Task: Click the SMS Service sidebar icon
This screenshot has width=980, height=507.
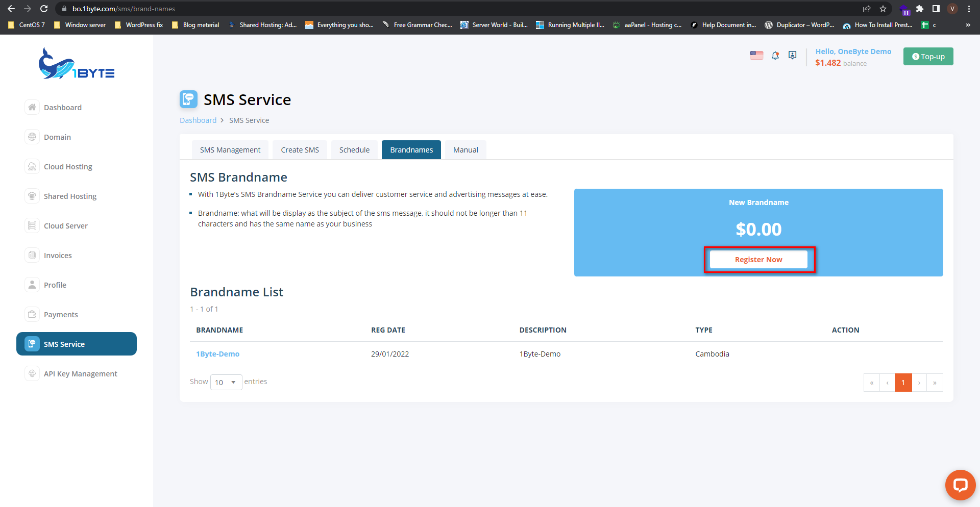Action: point(32,344)
